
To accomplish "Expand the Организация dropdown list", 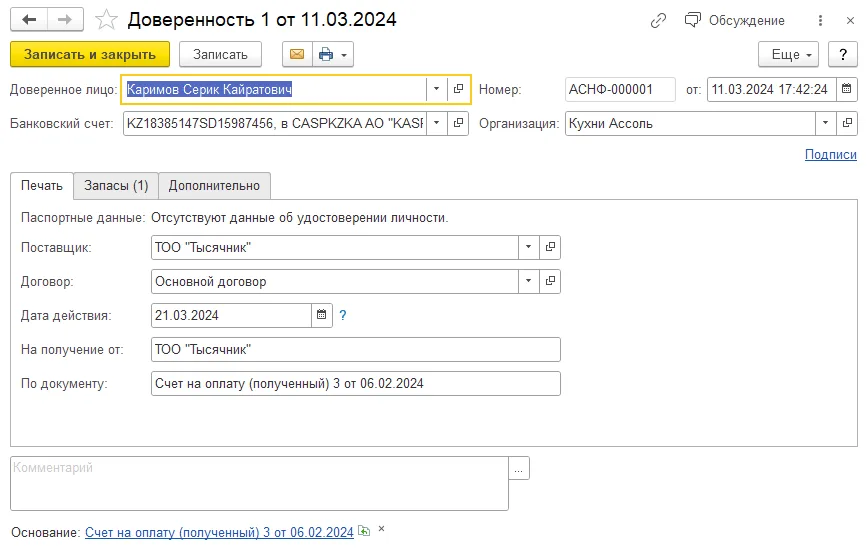I will coord(826,123).
